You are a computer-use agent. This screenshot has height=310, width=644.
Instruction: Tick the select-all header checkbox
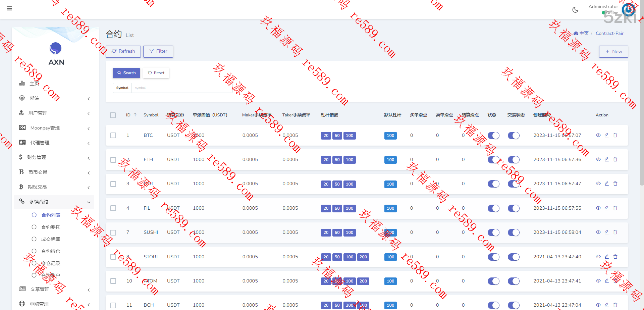pos(113,115)
